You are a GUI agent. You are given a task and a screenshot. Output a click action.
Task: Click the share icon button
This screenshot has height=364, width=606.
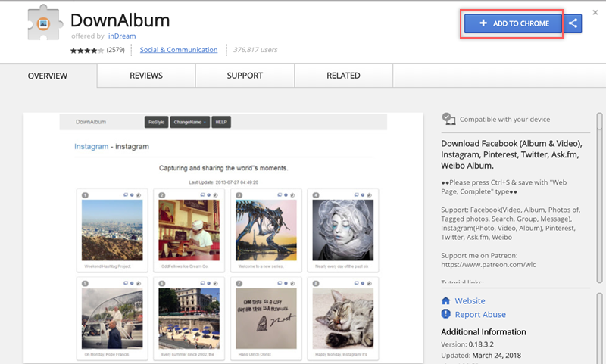pos(573,23)
